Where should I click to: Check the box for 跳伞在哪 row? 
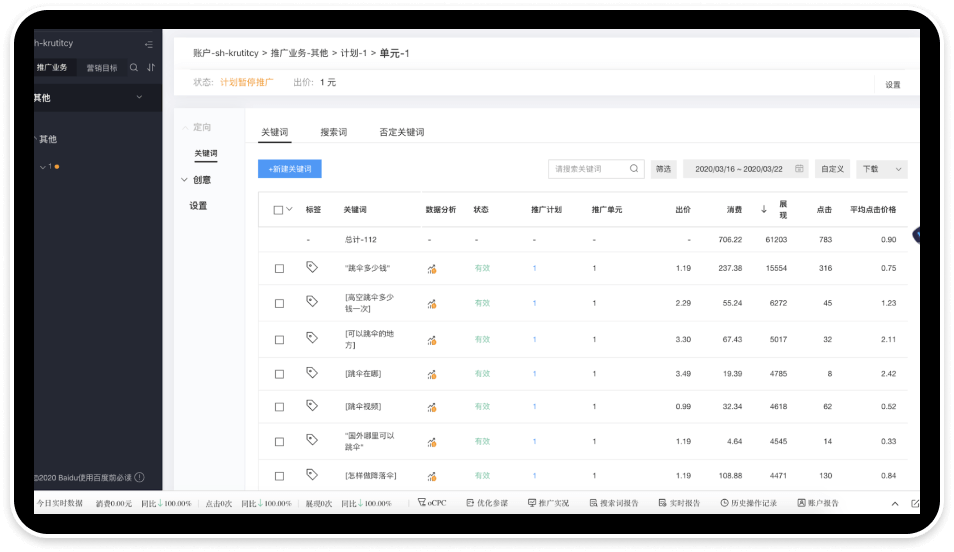click(279, 374)
